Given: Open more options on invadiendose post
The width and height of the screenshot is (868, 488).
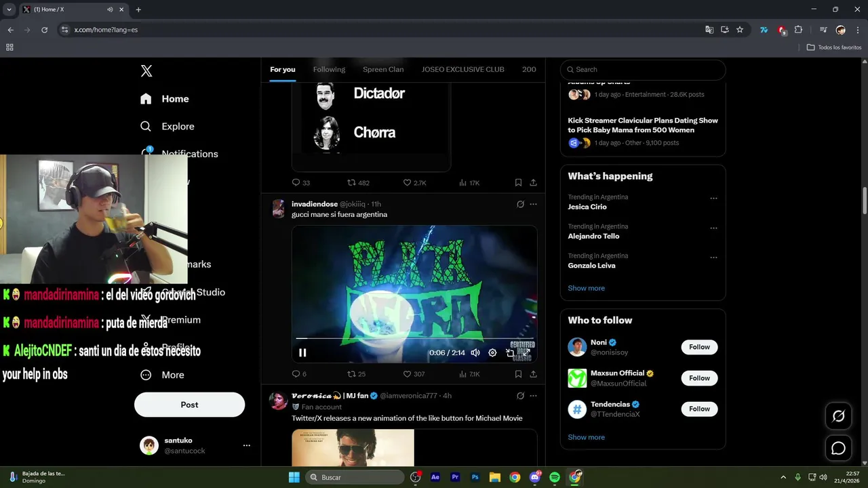Looking at the screenshot, I should click(533, 204).
